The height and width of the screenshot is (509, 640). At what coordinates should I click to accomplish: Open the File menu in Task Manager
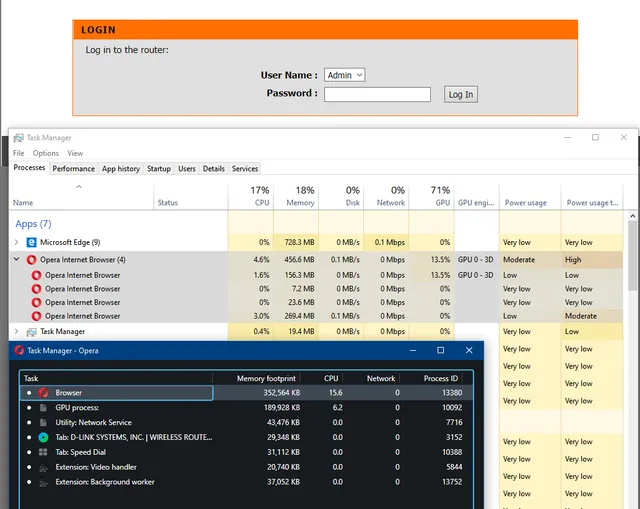click(x=18, y=153)
